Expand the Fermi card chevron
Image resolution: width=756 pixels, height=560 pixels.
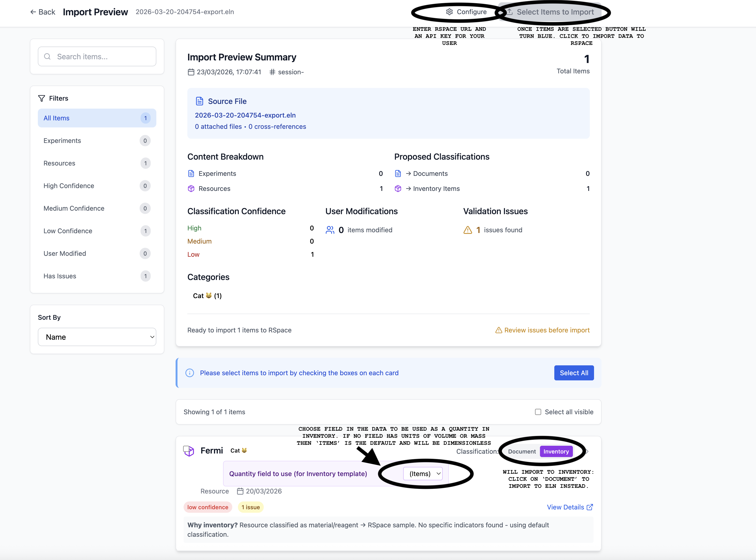click(x=587, y=452)
